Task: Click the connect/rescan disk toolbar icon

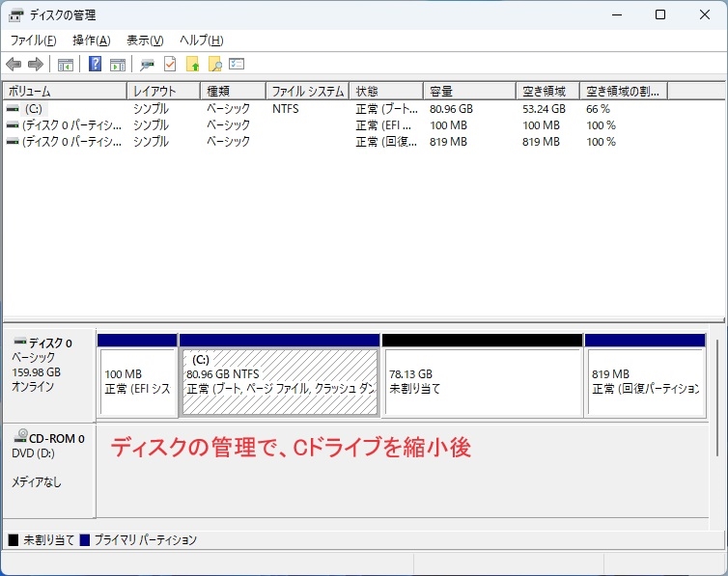Action: click(x=147, y=65)
